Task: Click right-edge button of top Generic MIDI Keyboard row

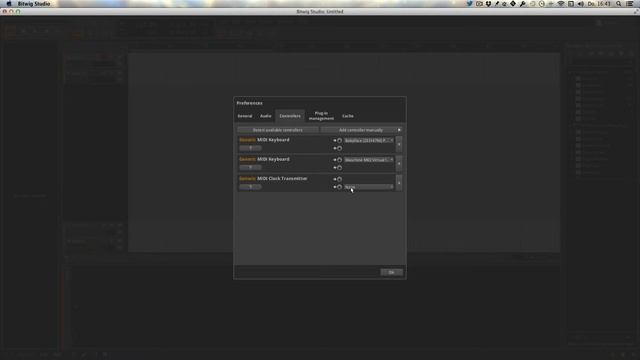Action: (x=399, y=144)
